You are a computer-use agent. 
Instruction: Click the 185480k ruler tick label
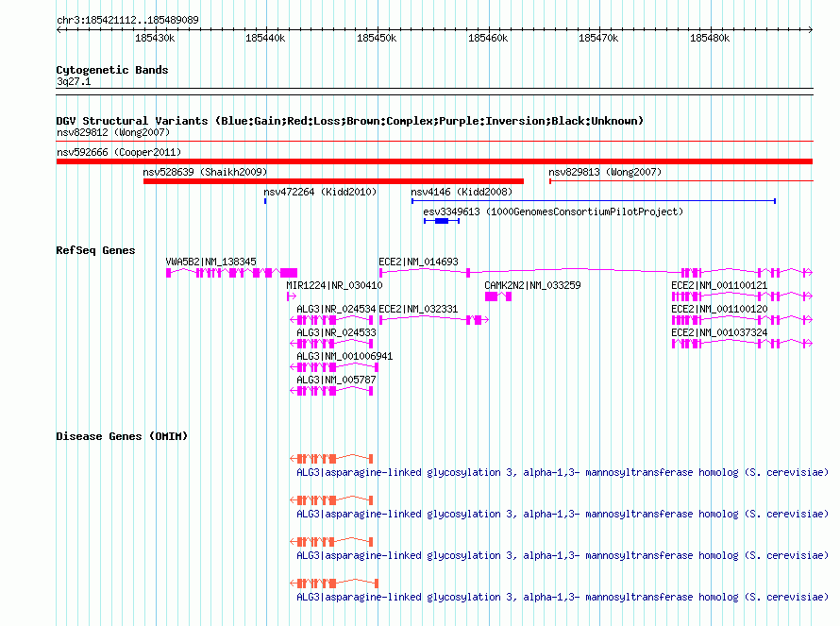pyautogui.click(x=710, y=38)
